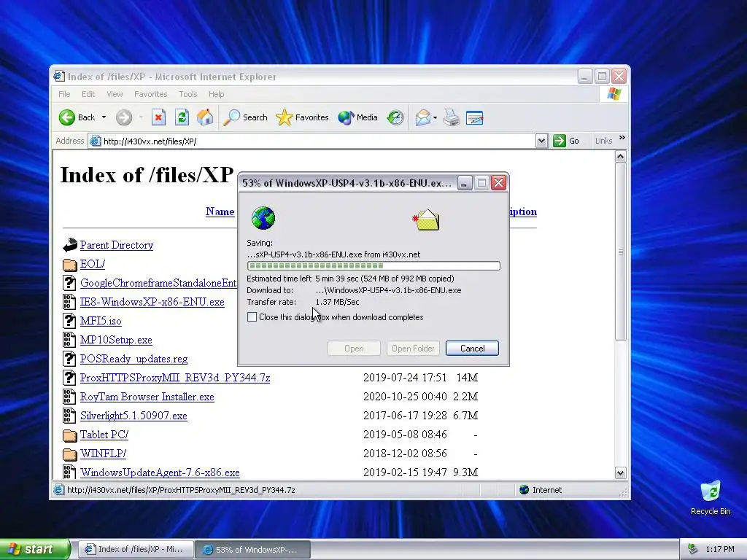Click the 1:17 PM taskbar clock

coord(720,550)
